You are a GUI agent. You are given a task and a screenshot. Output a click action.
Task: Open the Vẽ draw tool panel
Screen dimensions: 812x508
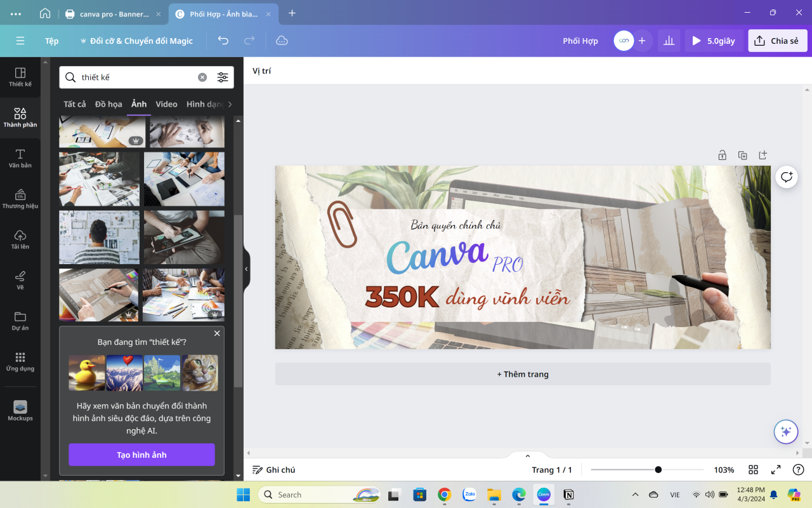pyautogui.click(x=20, y=280)
